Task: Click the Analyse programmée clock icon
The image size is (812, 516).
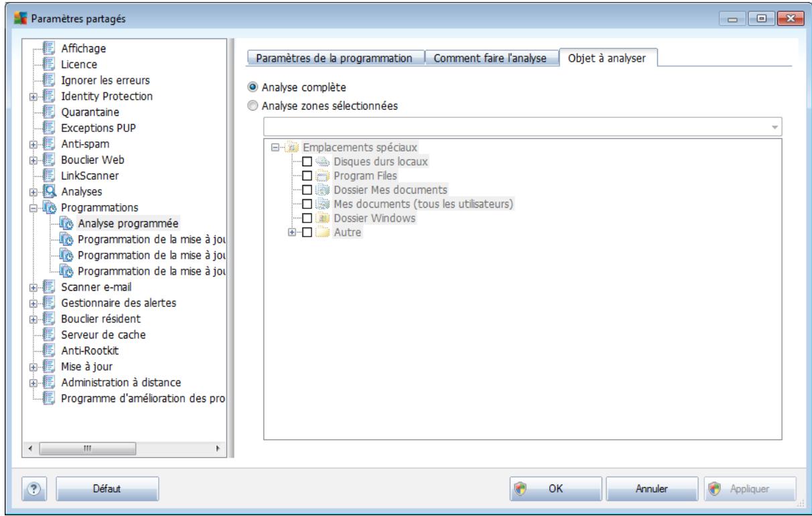Action: coord(67,224)
